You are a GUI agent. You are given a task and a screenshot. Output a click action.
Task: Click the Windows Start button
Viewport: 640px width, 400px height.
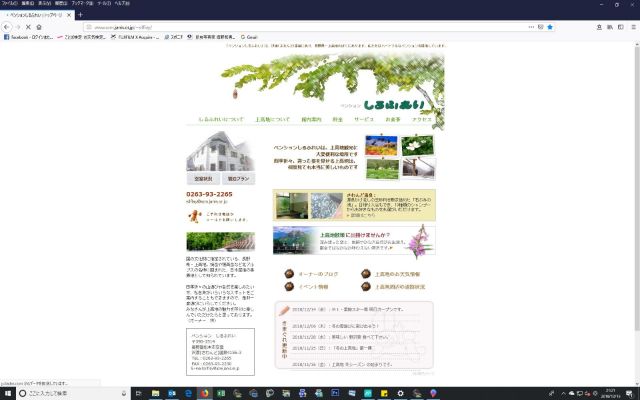(7, 393)
